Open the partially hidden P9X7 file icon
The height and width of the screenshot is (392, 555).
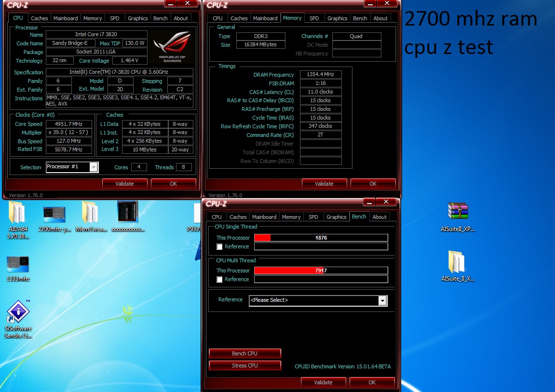[x=195, y=217]
